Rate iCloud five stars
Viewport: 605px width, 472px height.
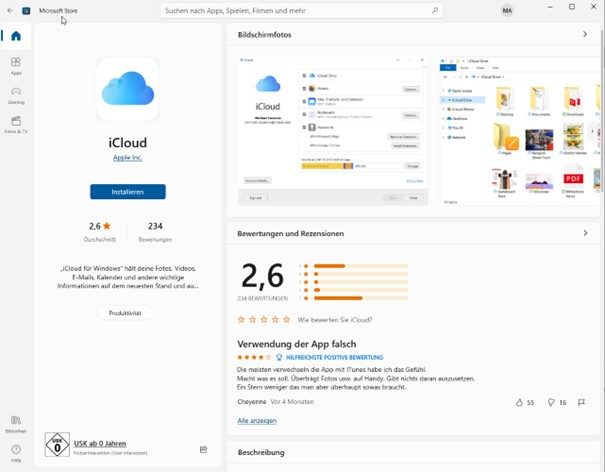[x=286, y=319]
